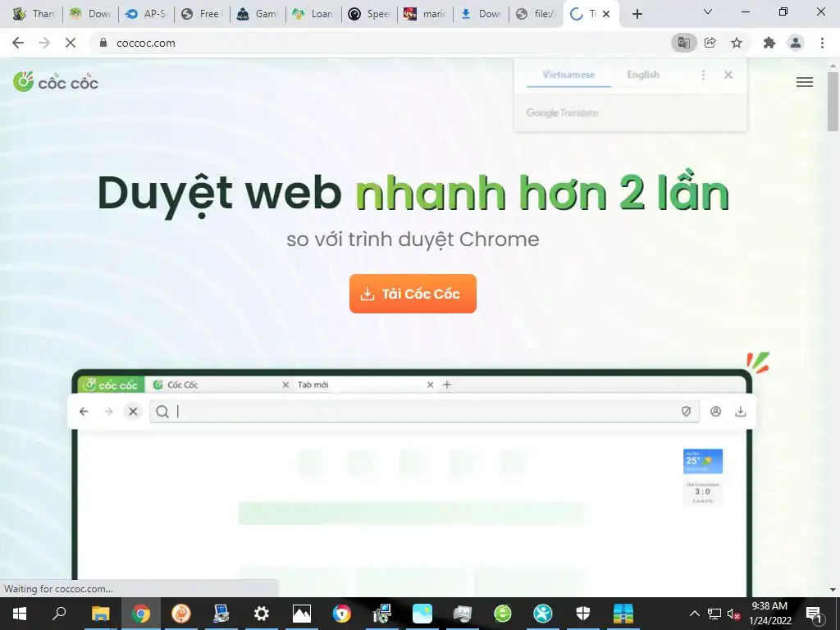Image resolution: width=840 pixels, height=630 pixels.
Task: Switch to the 'mario' tab
Action: point(426,14)
